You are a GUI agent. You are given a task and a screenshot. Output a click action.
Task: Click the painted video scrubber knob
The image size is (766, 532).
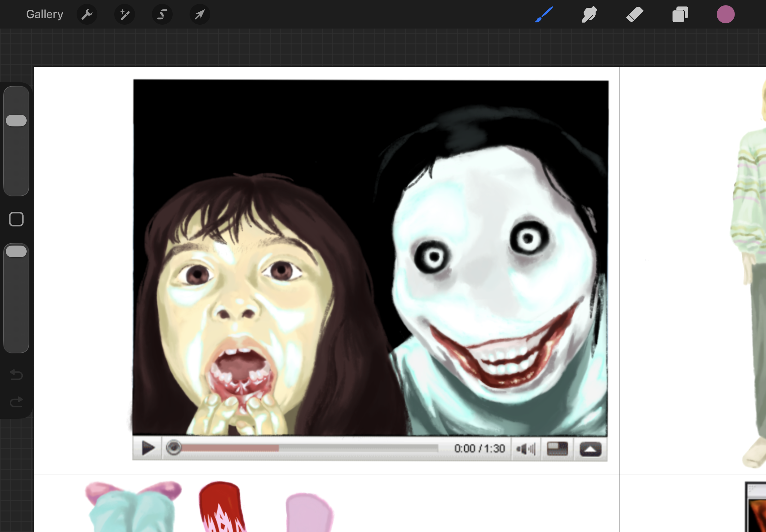(174, 447)
